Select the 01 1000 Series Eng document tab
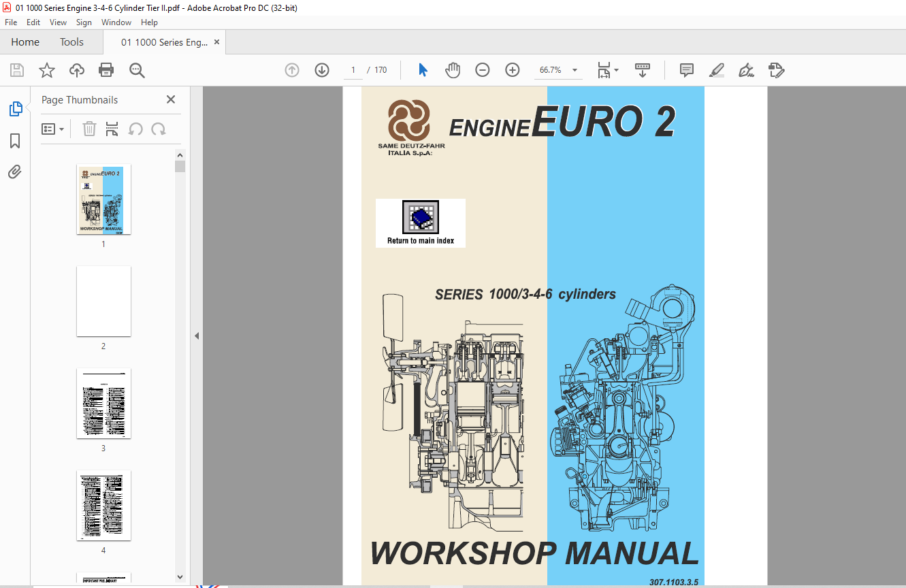Image resolution: width=906 pixels, height=588 pixels. click(x=164, y=42)
